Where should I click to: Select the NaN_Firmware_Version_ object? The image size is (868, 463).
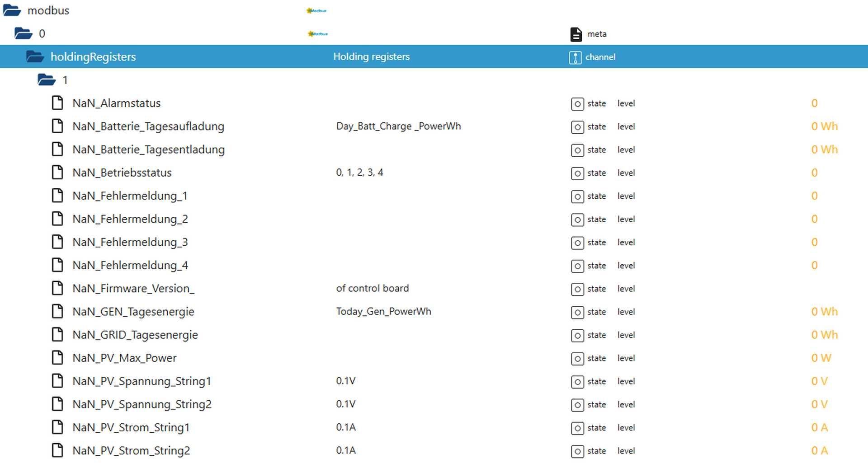tap(133, 288)
